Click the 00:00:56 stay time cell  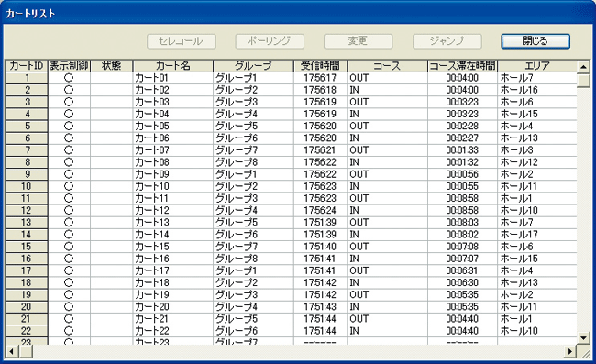click(462, 174)
